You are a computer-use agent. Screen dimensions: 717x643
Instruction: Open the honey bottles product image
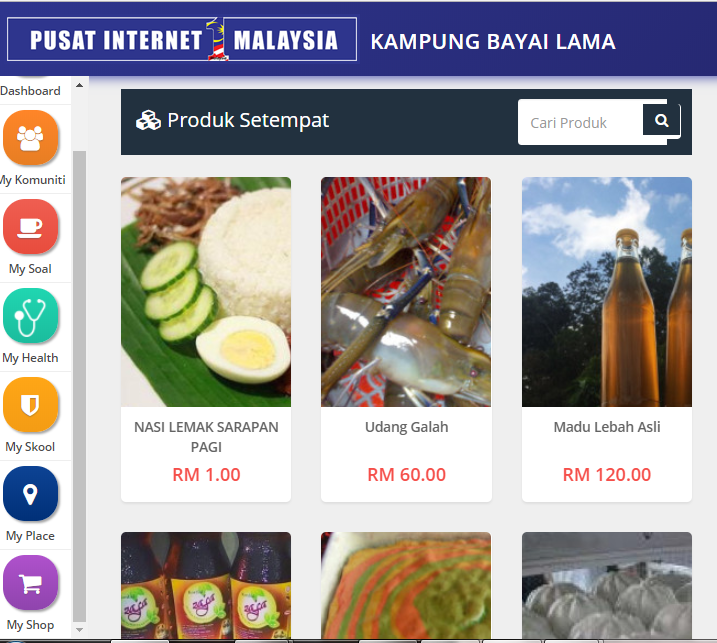pyautogui.click(x=607, y=292)
